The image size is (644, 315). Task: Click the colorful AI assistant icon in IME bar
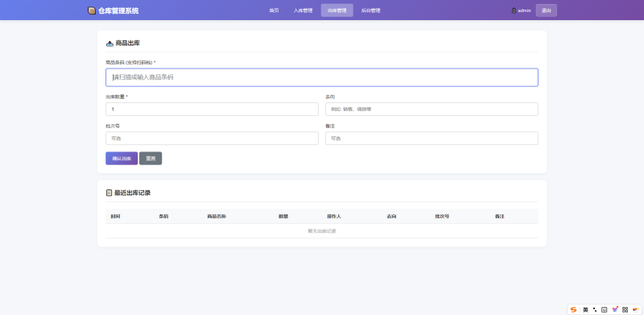pyautogui.click(x=615, y=309)
